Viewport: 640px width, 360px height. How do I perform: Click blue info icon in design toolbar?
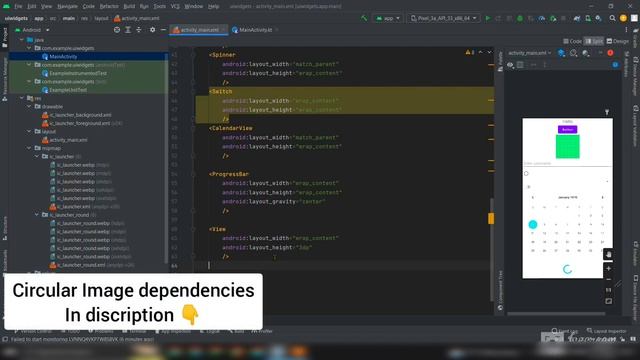pos(615,64)
